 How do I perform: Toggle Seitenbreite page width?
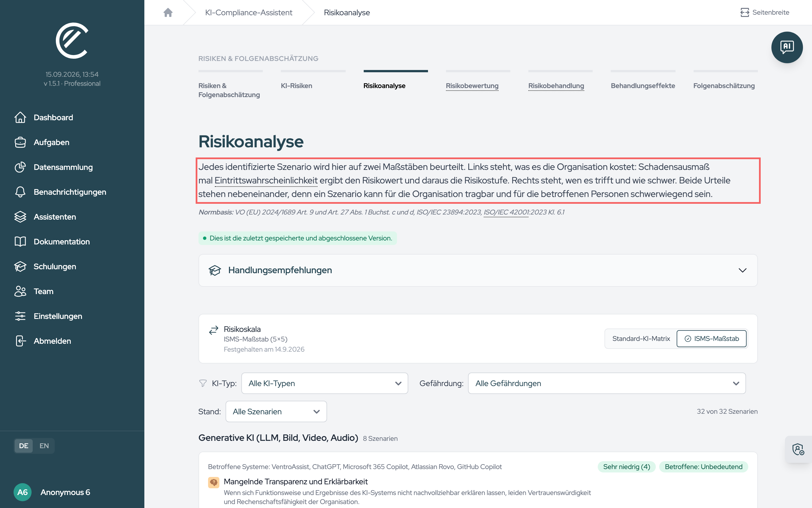[x=765, y=12]
